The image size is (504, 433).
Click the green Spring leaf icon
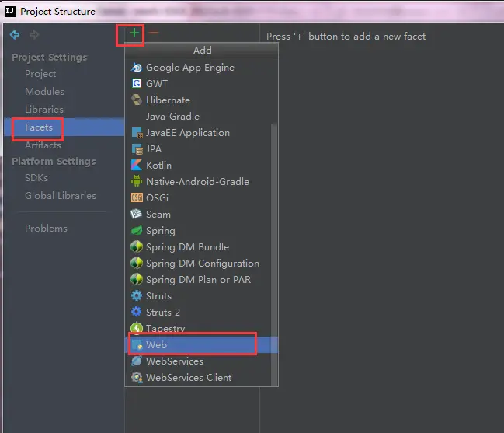[137, 231]
